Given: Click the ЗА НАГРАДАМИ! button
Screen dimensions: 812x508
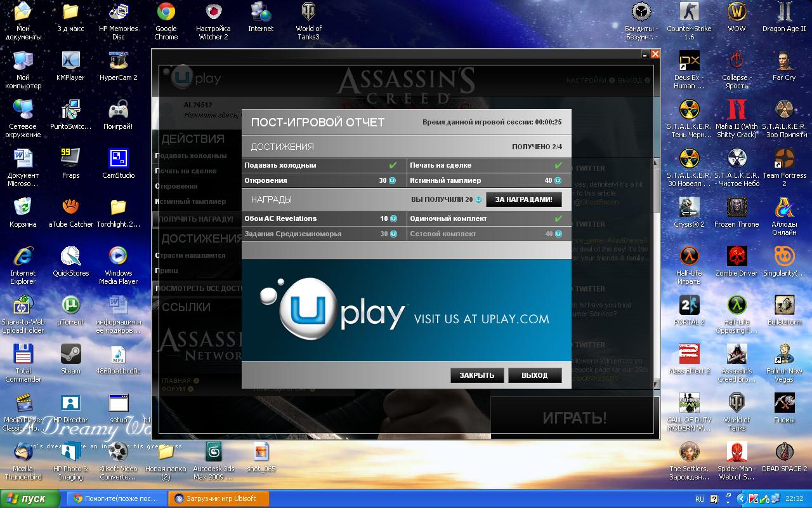Looking at the screenshot, I should 524,199.
